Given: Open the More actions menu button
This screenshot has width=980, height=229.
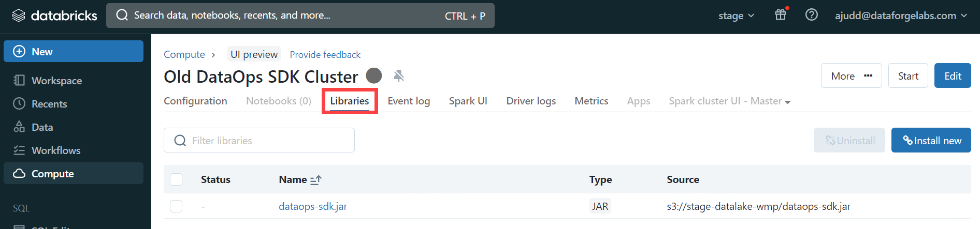Looking at the screenshot, I should tap(851, 76).
